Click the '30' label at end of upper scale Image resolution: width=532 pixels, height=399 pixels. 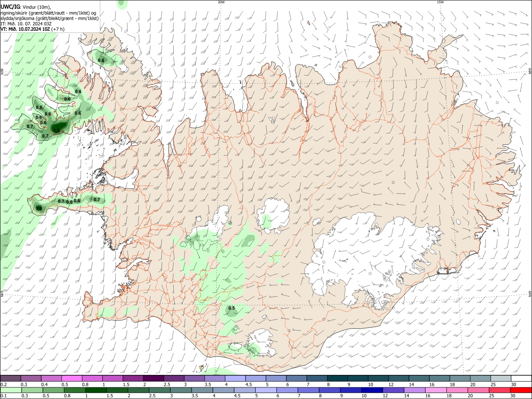513,384
